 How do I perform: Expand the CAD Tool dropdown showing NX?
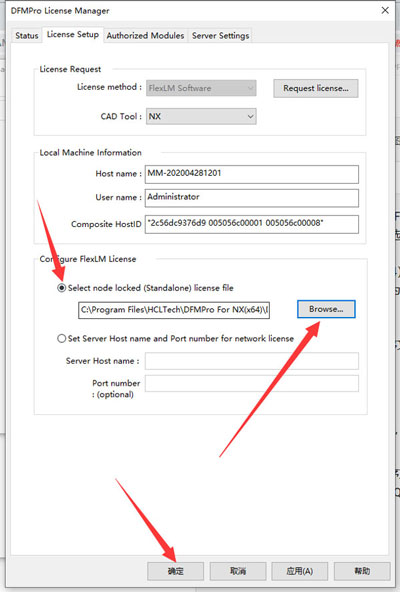point(201,116)
